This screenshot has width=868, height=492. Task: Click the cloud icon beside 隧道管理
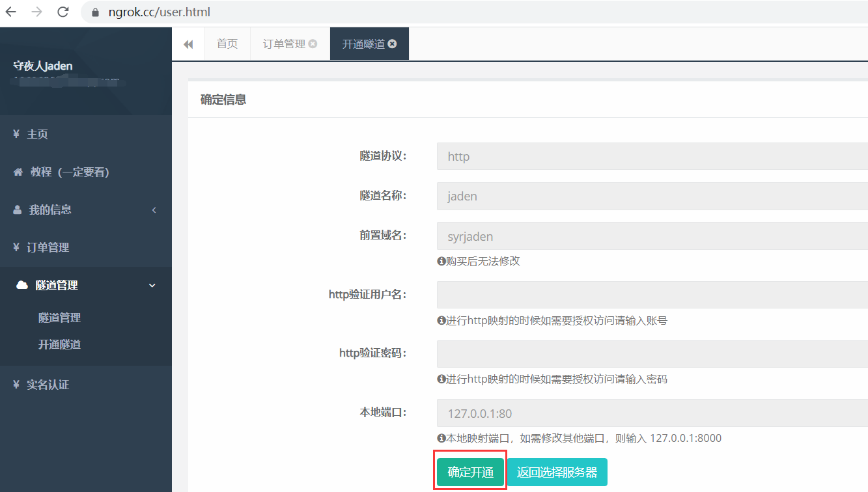(x=22, y=285)
